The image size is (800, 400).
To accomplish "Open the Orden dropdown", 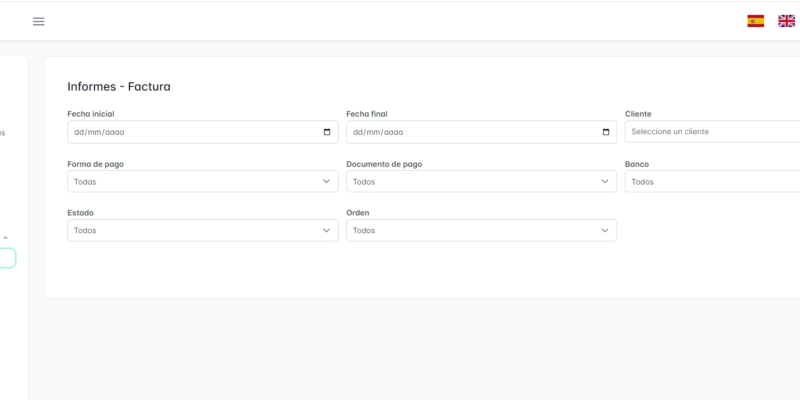I will [481, 230].
